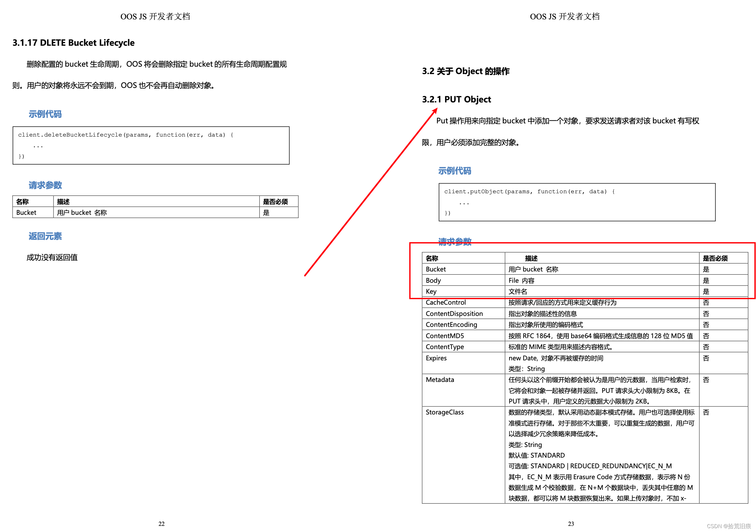Click the 'ContentEncoding' parameter name
The image size is (756, 532).
(451, 324)
